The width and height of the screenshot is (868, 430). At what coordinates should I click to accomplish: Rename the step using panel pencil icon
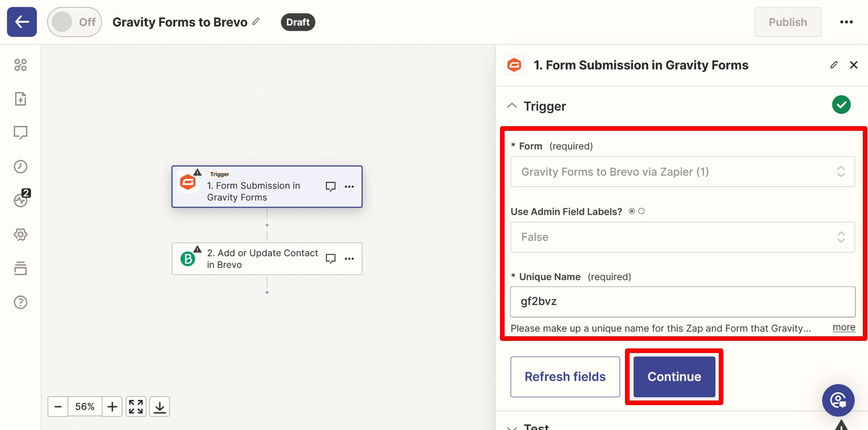[834, 65]
